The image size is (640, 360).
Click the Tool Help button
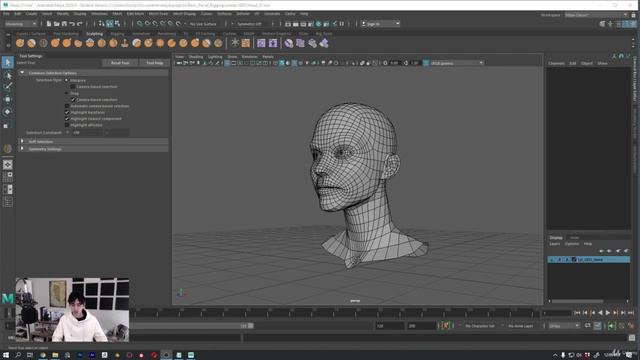(x=155, y=63)
